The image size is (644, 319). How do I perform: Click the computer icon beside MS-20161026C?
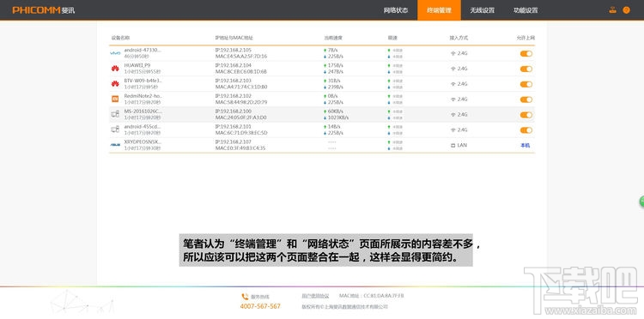click(115, 114)
